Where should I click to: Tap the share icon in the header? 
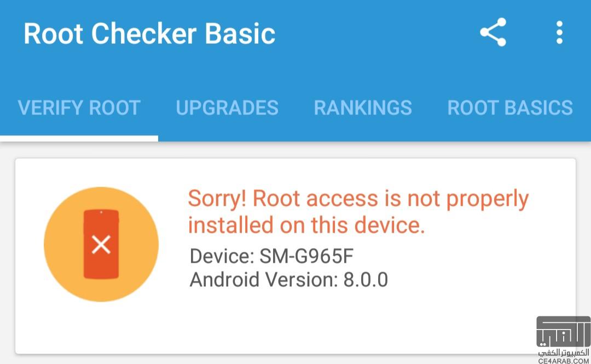(x=493, y=32)
